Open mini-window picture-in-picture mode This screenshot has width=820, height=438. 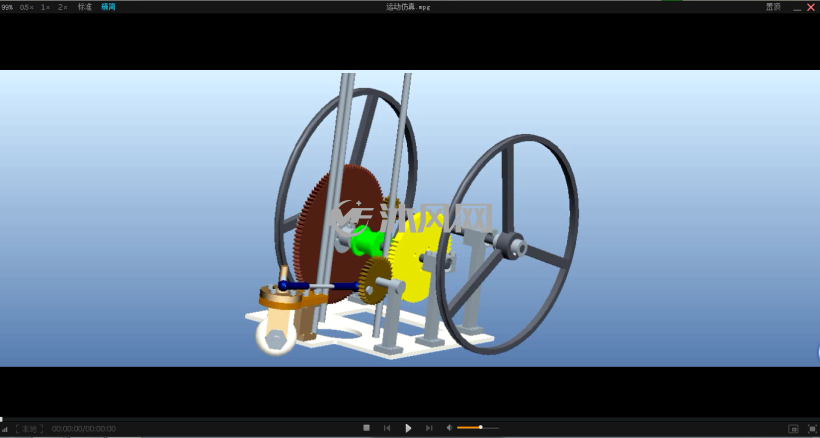pos(793,429)
